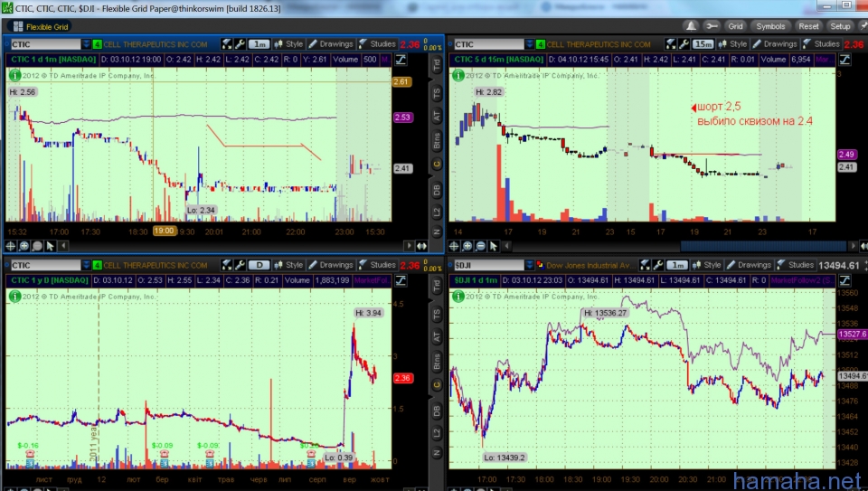Open Studies menu in top-left 1m chart
This screenshot has width=868, height=491.
pos(377,44)
